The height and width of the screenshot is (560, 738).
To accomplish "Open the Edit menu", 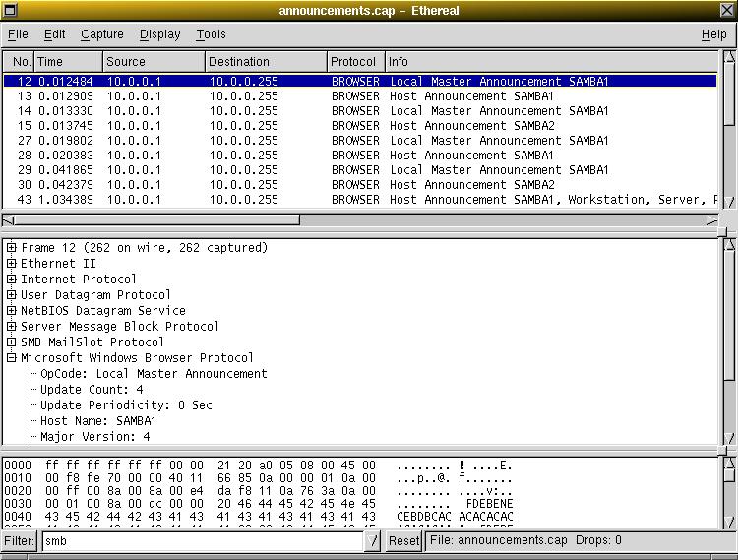I will pyautogui.click(x=54, y=34).
